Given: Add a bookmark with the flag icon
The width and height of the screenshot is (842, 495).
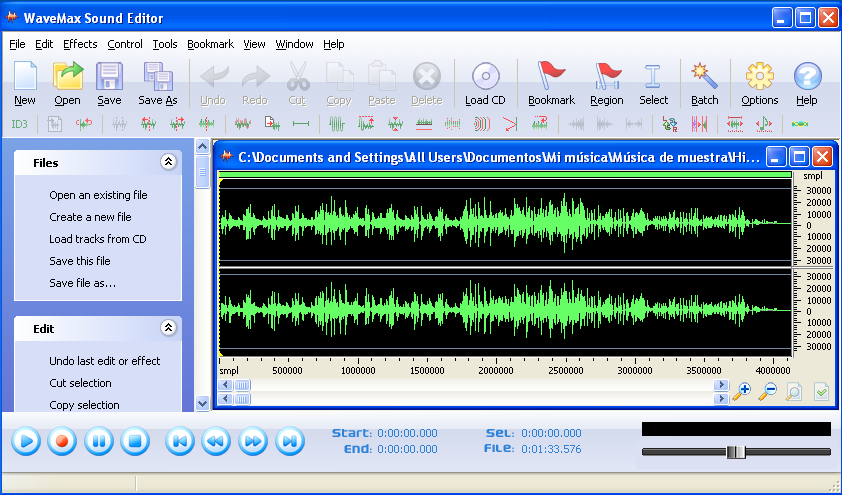Looking at the screenshot, I should pyautogui.click(x=551, y=75).
